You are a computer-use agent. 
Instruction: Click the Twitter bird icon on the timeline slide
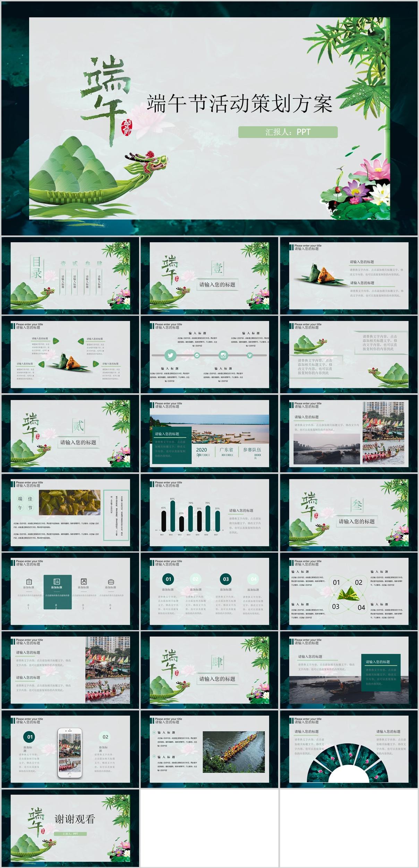(170, 355)
